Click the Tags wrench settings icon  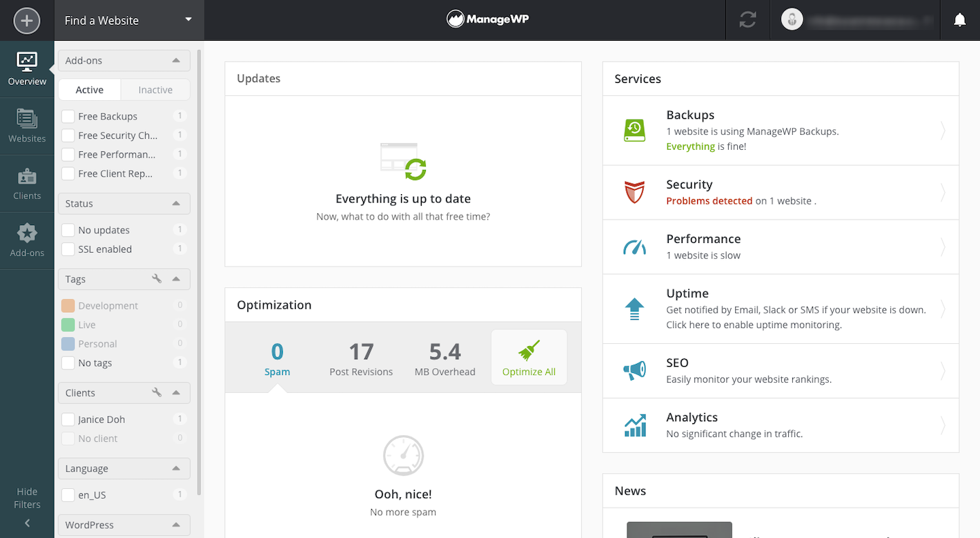[157, 279]
